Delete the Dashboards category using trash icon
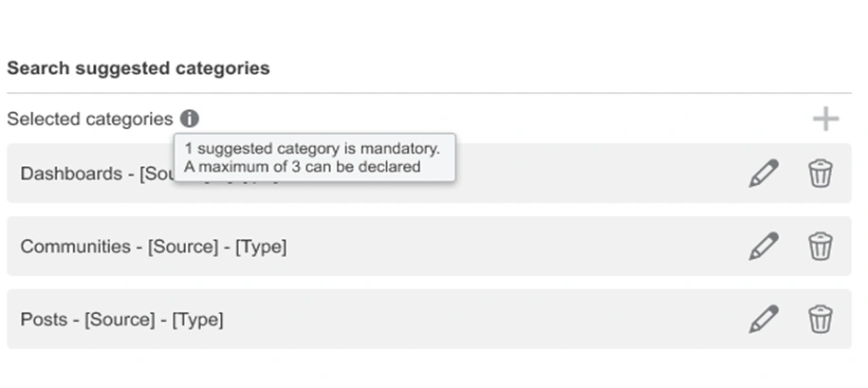The height and width of the screenshot is (388, 868). pyautogui.click(x=820, y=174)
